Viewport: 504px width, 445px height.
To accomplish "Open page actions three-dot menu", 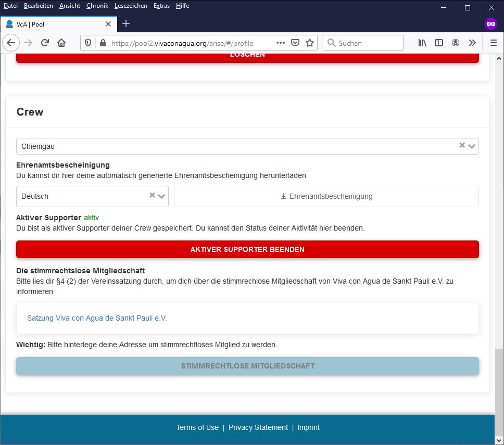I will (281, 43).
